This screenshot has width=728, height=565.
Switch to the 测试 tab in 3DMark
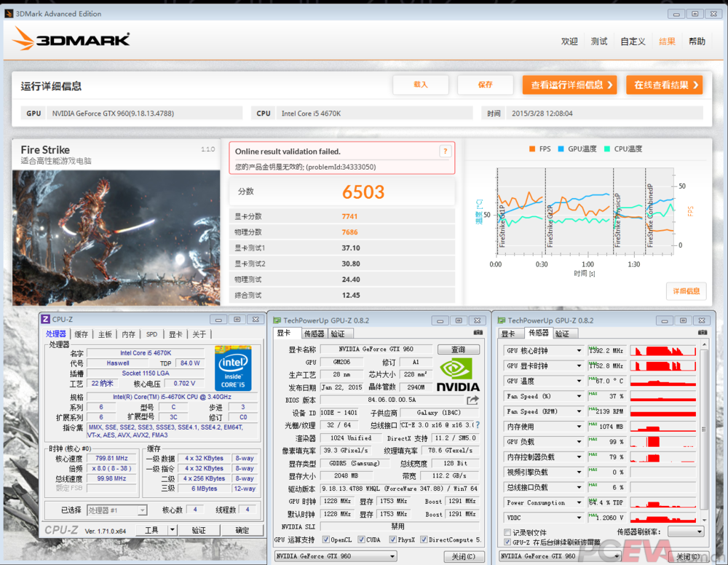click(599, 42)
